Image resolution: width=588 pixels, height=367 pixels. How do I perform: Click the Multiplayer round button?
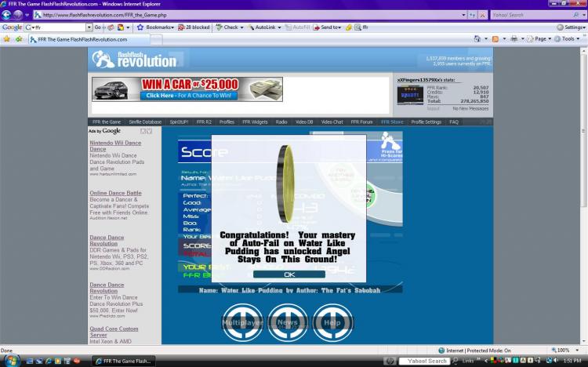[242, 323]
